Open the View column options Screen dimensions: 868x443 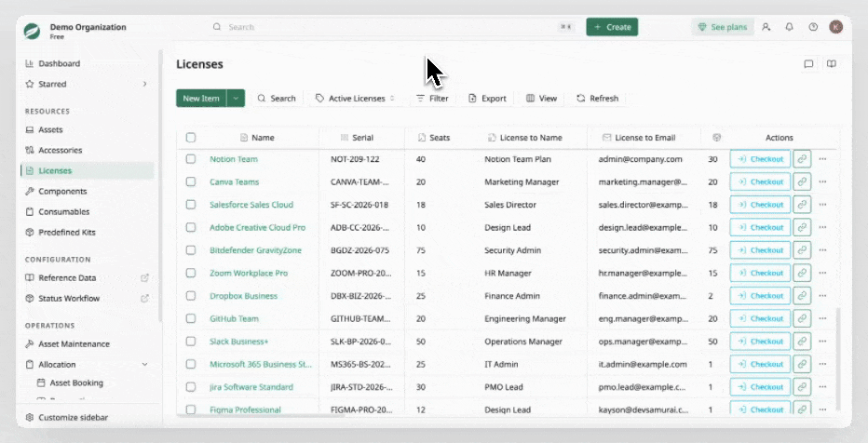[x=541, y=99]
